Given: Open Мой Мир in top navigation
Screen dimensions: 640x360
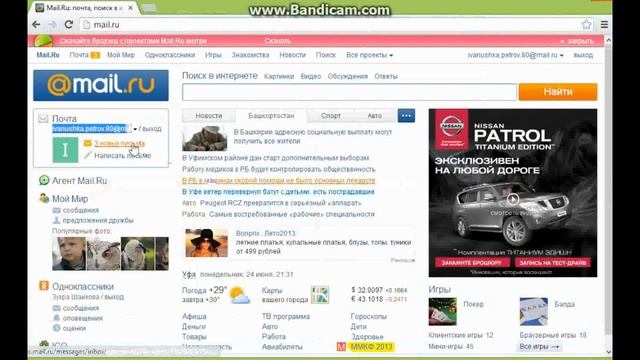Looking at the screenshot, I should click(121, 55).
